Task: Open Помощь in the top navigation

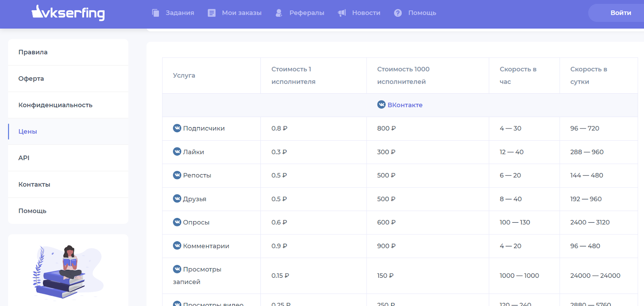Action: tap(422, 13)
